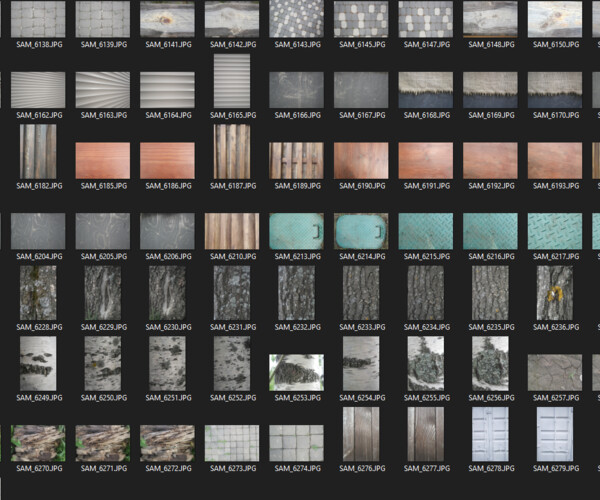Screen dimensions: 600x500
Task: Pick the SAM_6206.JPG thumbnail
Action: pos(168,231)
